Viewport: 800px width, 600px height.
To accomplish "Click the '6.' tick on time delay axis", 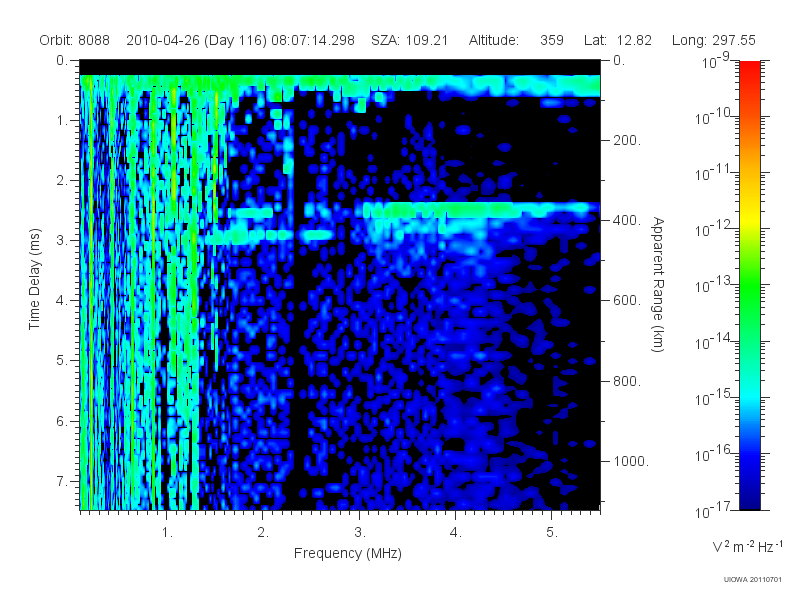I will 62,421.
